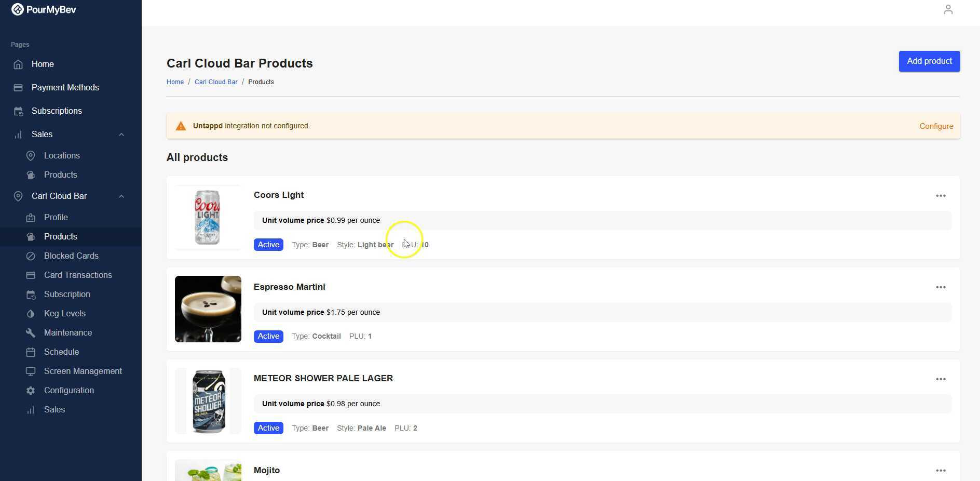Open Card Transactions page
The image size is (980, 481).
78,275
